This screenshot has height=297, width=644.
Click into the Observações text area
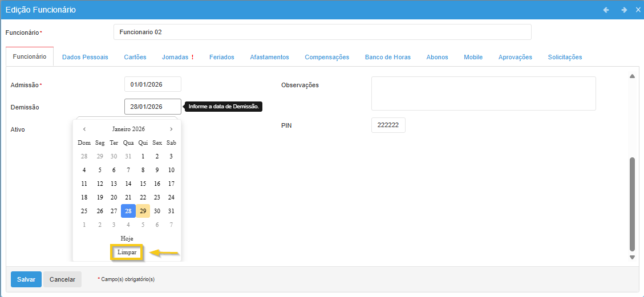[x=483, y=93]
